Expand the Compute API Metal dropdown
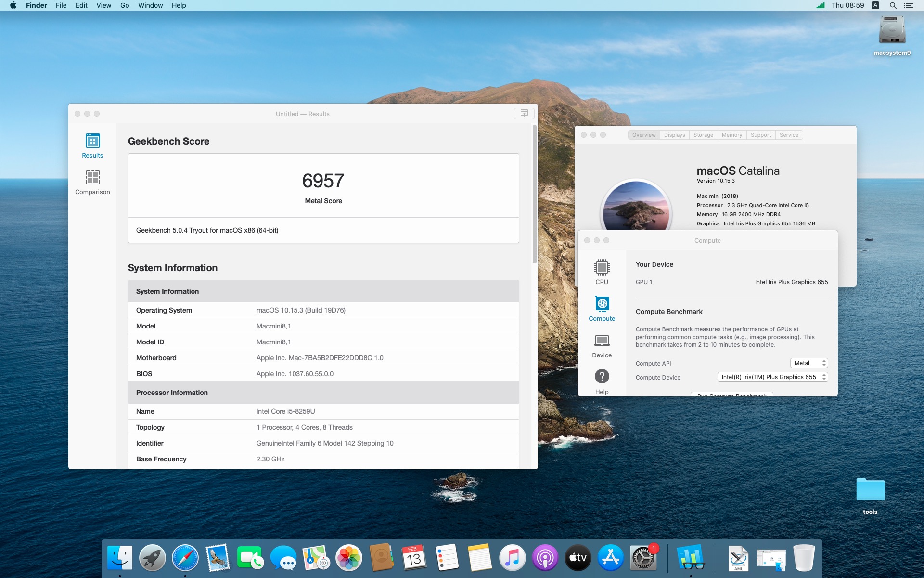Screen dimensions: 924x578 pos(808,363)
